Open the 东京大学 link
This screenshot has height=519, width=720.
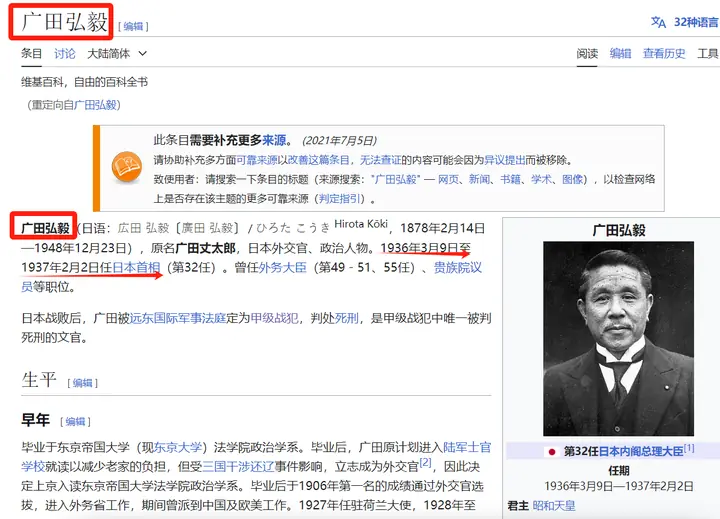(178, 447)
